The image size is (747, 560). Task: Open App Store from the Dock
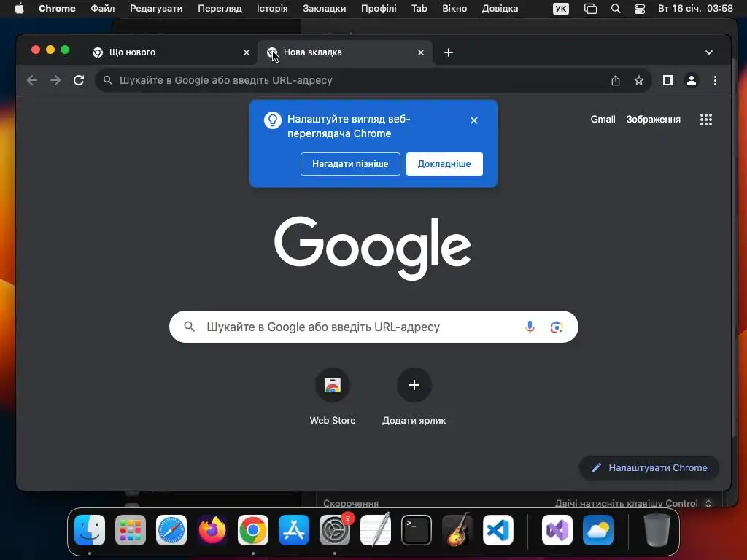(294, 530)
